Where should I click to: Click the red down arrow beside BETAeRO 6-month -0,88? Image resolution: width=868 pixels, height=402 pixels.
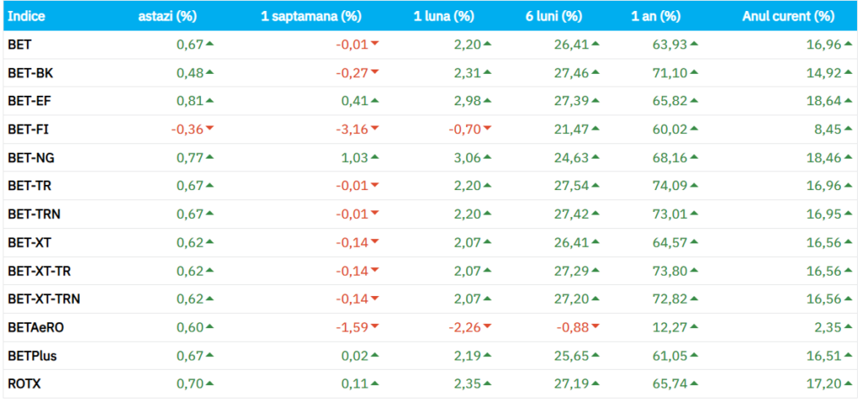(596, 327)
